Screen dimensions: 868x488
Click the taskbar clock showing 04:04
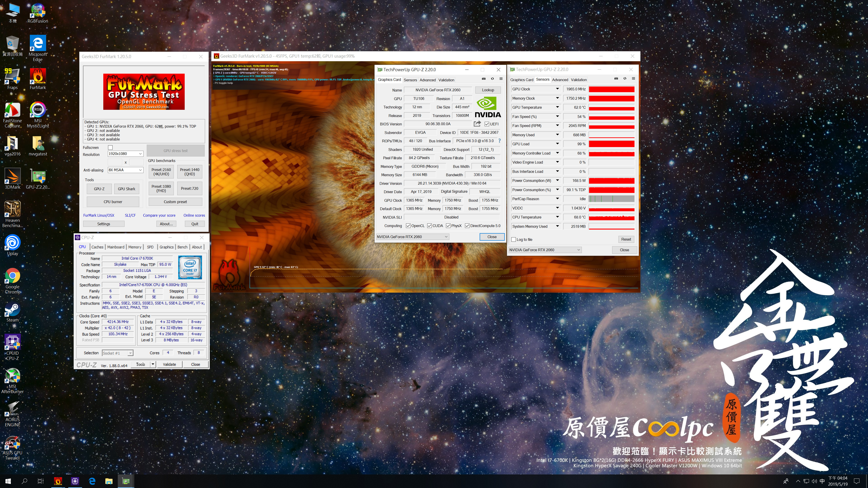pos(838,481)
